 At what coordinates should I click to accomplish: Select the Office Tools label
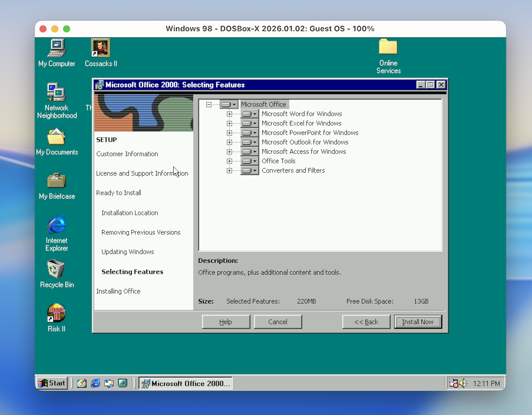[x=278, y=161]
